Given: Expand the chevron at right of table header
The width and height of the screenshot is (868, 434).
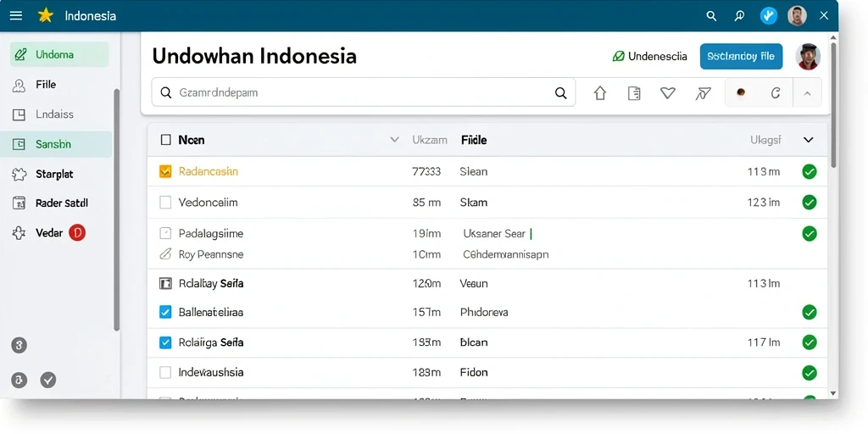Looking at the screenshot, I should click(x=808, y=140).
